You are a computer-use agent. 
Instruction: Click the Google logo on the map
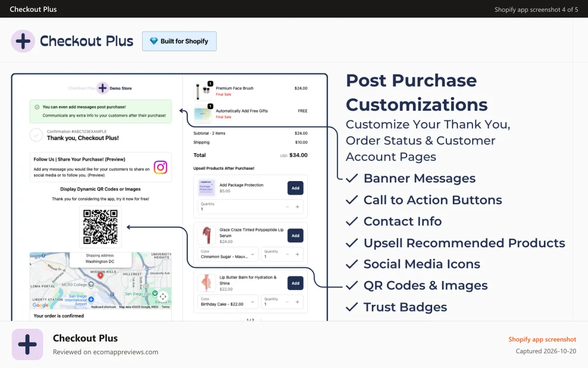tap(40, 305)
